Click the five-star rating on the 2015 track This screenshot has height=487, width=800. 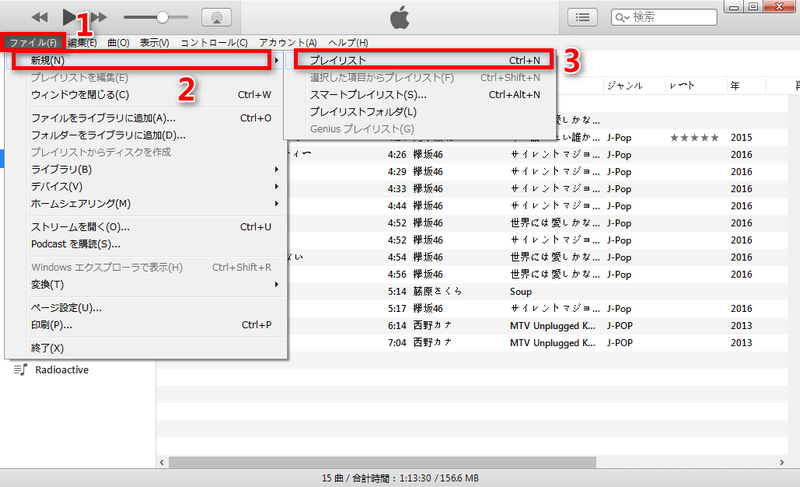[x=694, y=138]
